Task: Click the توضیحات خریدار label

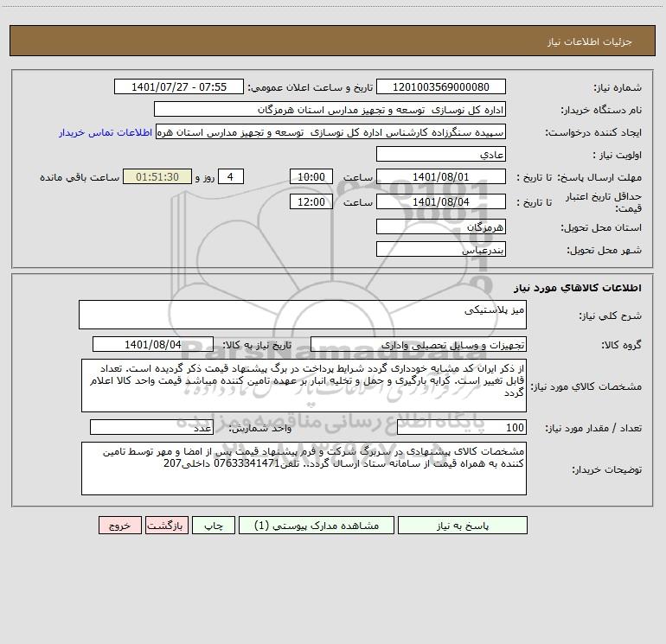Action: click(607, 469)
